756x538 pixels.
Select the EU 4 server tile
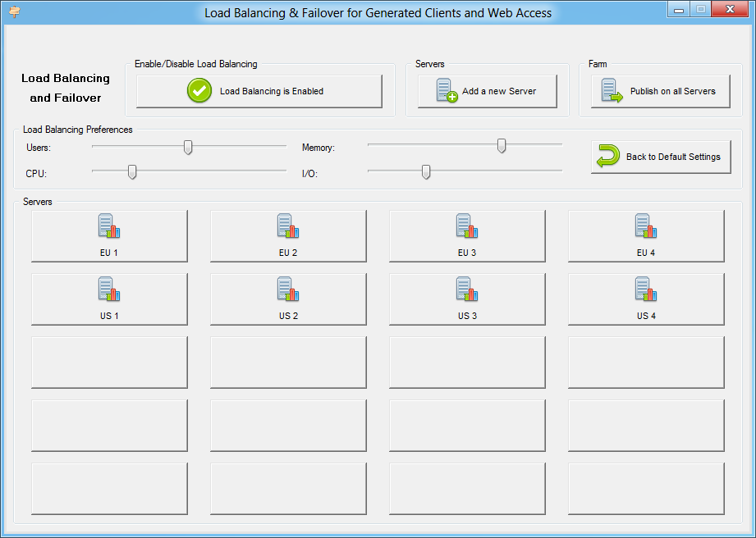point(645,235)
